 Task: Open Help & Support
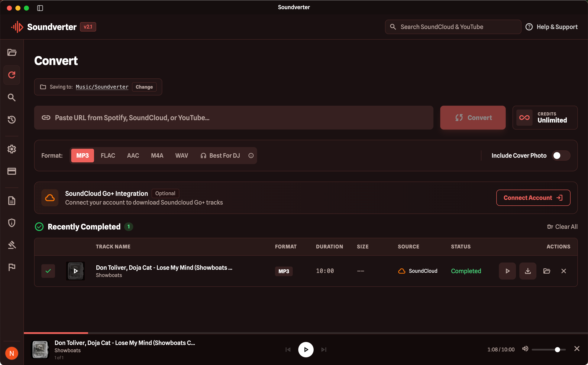click(x=552, y=27)
